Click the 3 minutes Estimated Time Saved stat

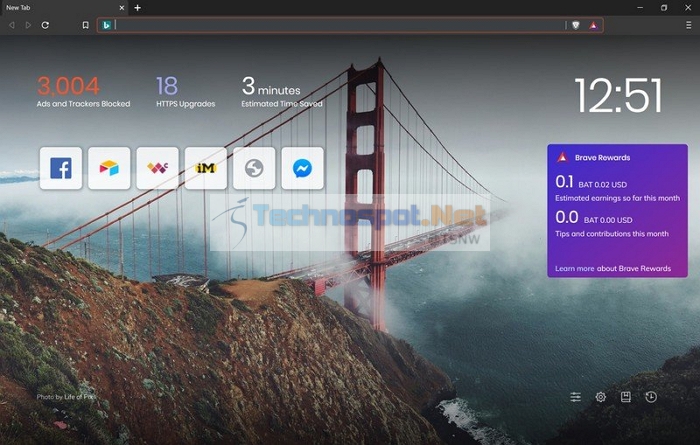click(x=282, y=92)
